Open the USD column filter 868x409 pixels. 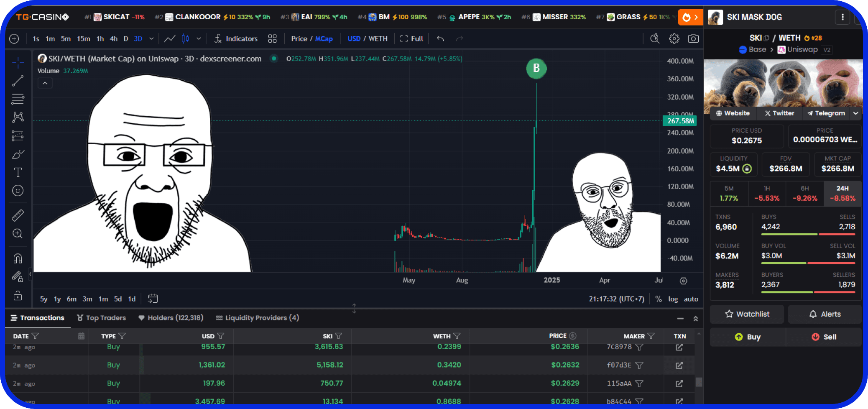tap(221, 336)
